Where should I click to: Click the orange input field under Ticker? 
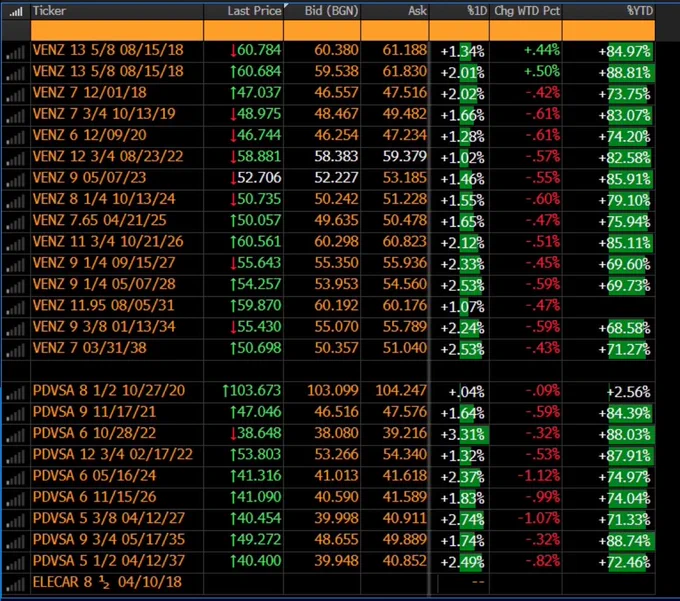pos(117,30)
